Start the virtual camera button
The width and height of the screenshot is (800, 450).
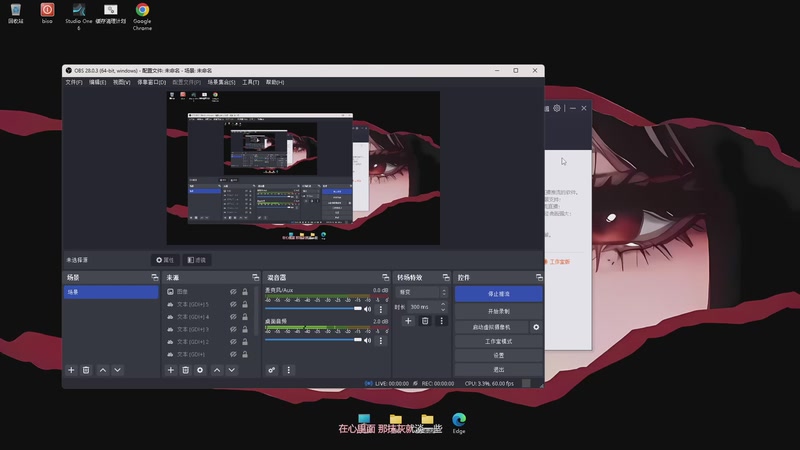491,327
